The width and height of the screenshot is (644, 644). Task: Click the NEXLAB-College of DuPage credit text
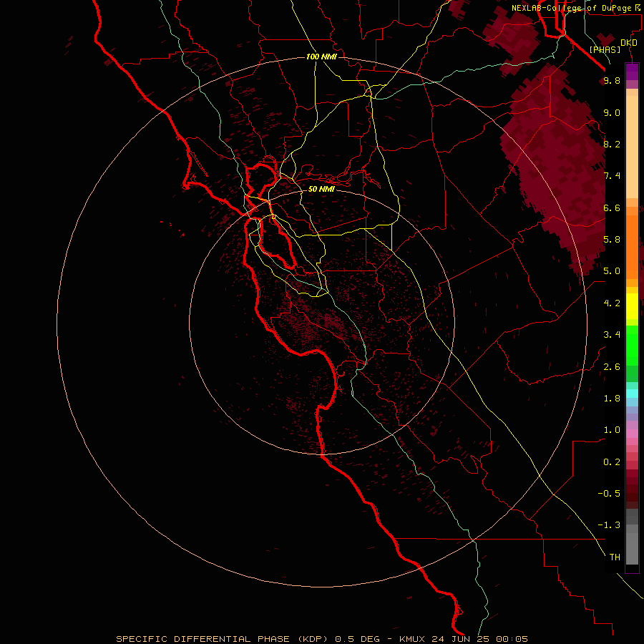pos(571,8)
